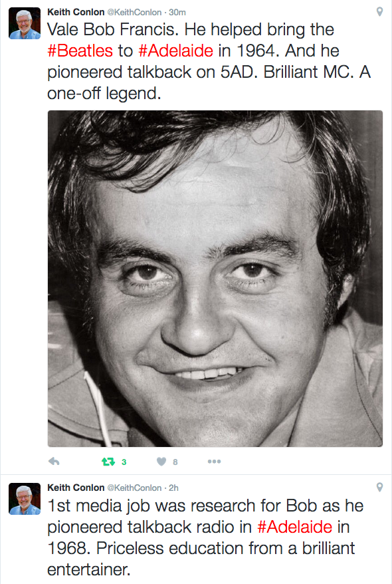Viewport: 392px width, 584px height.
Task: Open Keith Conlon's avatar on first tweet
Action: tap(25, 23)
